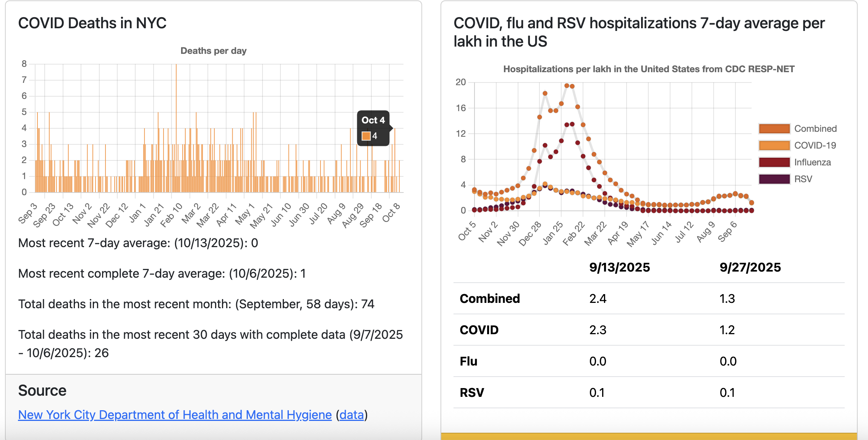Click the Combined row label in table
868x440 pixels.
[x=490, y=299]
